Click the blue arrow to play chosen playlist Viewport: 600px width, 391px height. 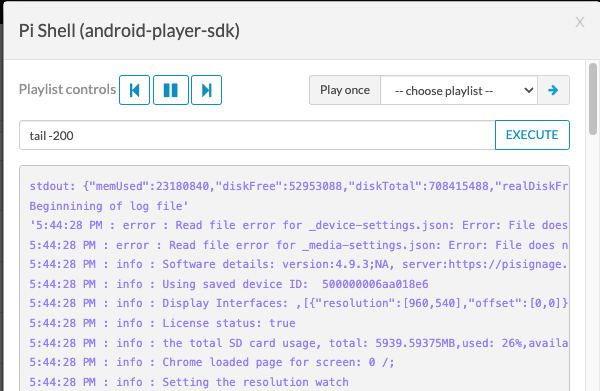[x=553, y=90]
